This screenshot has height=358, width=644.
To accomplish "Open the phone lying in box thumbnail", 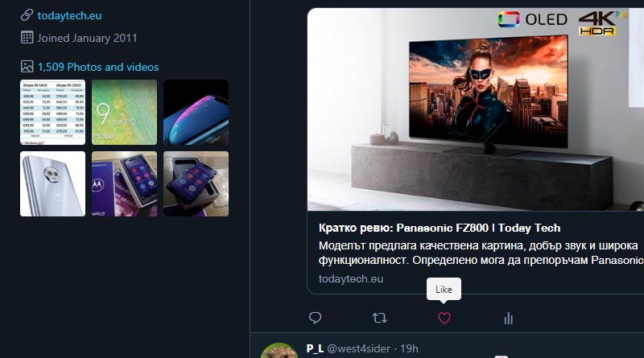I will pos(196,183).
